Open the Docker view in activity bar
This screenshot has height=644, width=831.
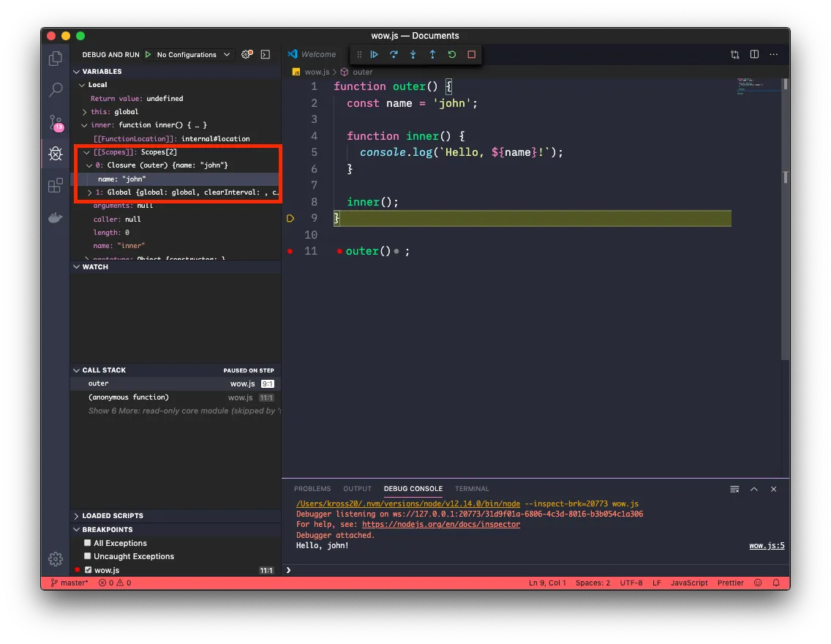55,217
